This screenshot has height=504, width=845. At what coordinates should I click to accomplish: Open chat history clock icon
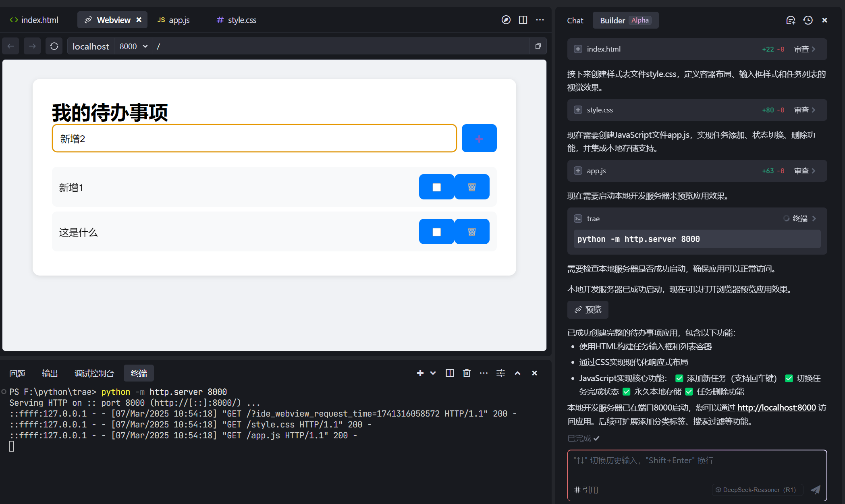[x=808, y=20]
